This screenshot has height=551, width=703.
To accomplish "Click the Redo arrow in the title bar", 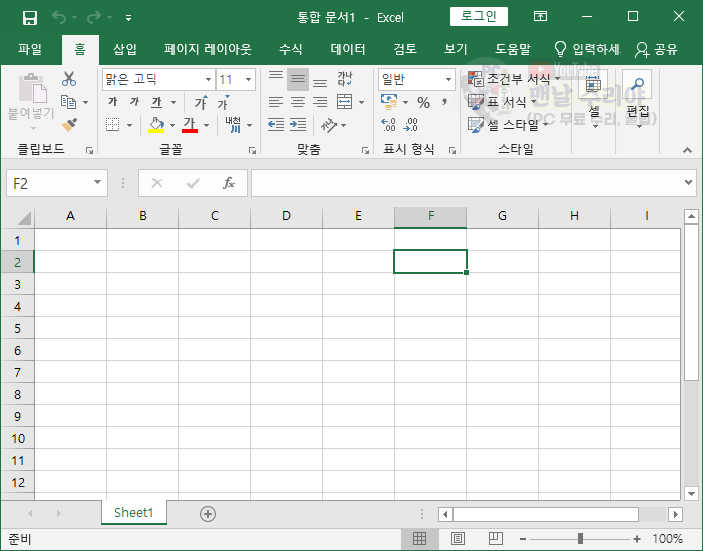I will pos(94,17).
